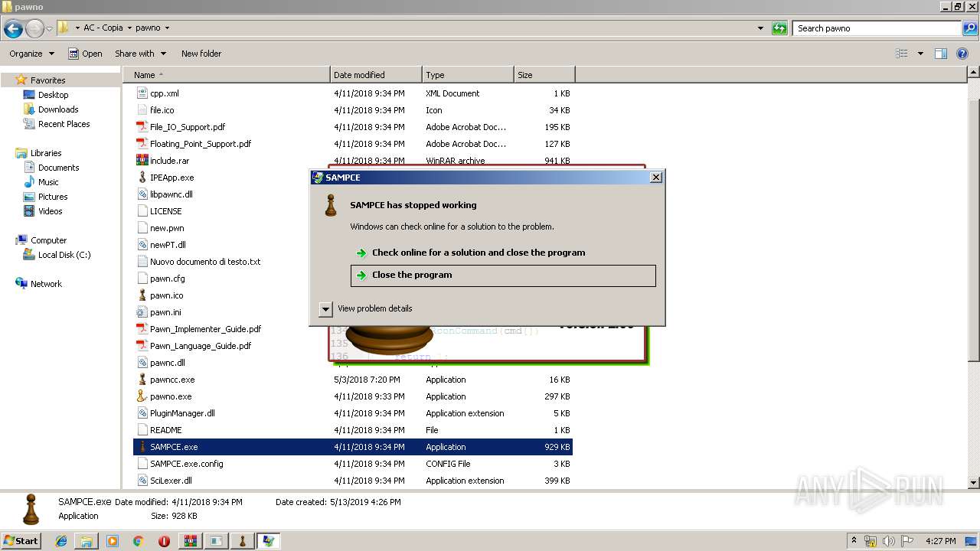Click the Search pawno input field
980x551 pixels.
pos(877,28)
